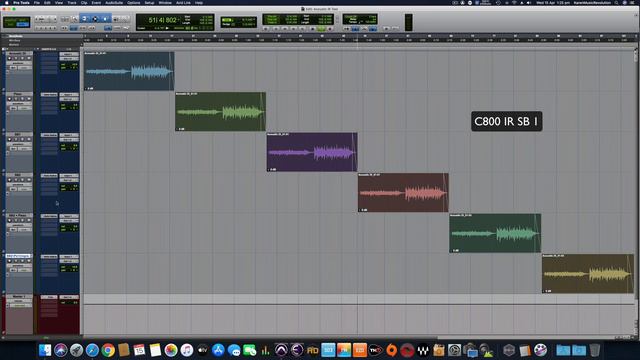
Task: Open the third track's view selector
Action: 18,144
